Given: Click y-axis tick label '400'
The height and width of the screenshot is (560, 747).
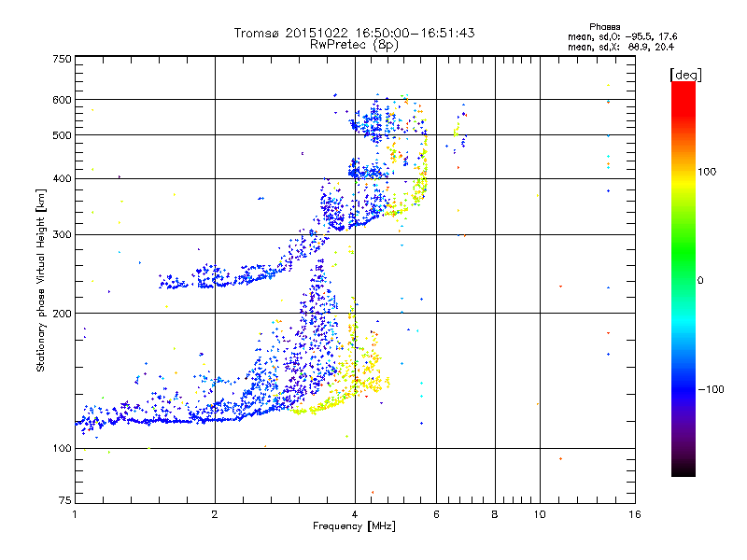Looking at the screenshot, I should (62, 178).
